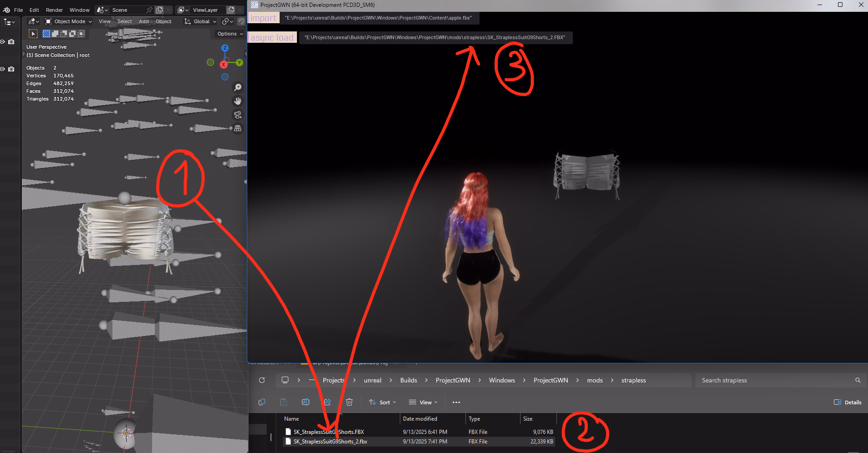Switch orthographic/perspective with grid icon
868x453 pixels.
point(238,128)
